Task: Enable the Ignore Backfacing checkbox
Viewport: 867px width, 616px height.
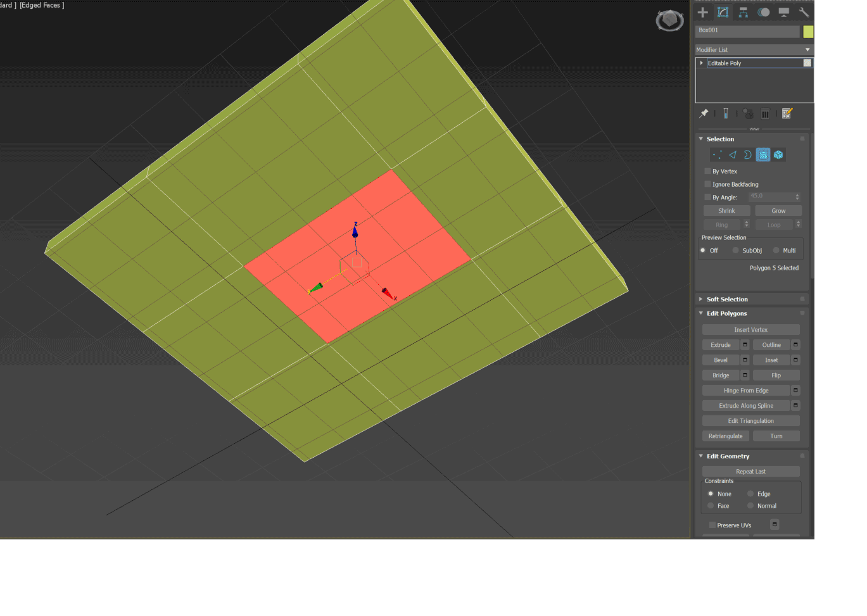Action: [707, 184]
